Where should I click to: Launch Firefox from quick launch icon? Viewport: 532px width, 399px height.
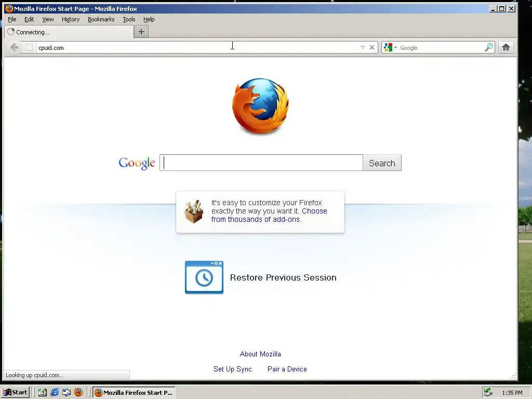(78, 392)
